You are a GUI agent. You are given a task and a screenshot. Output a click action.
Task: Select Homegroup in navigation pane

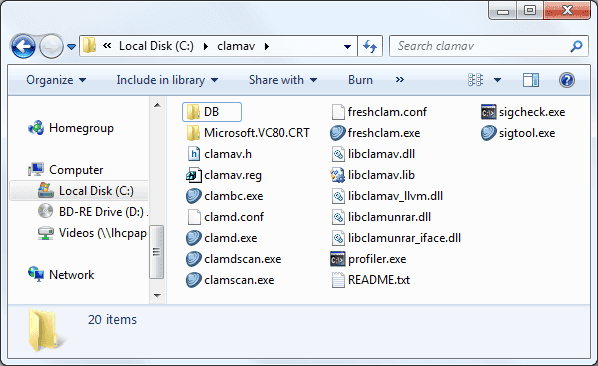[71, 128]
